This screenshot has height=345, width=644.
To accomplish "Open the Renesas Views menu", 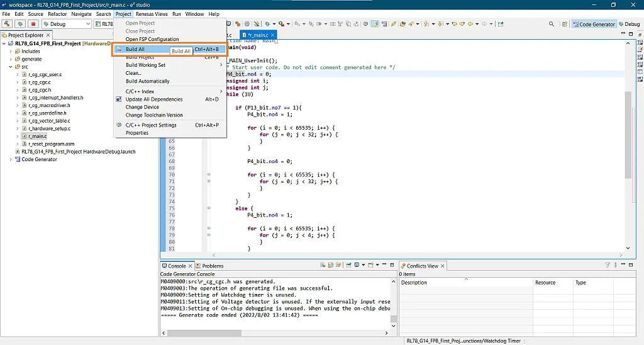I will point(152,14).
